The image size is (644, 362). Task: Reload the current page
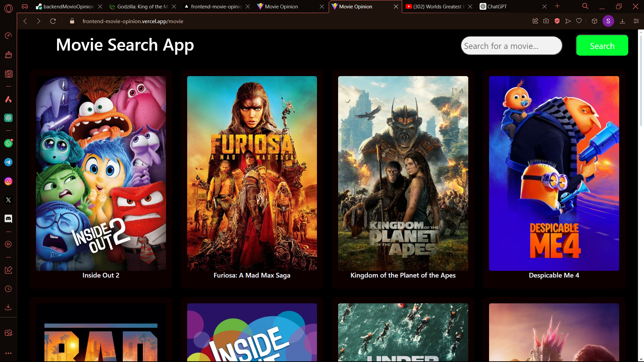(x=53, y=21)
